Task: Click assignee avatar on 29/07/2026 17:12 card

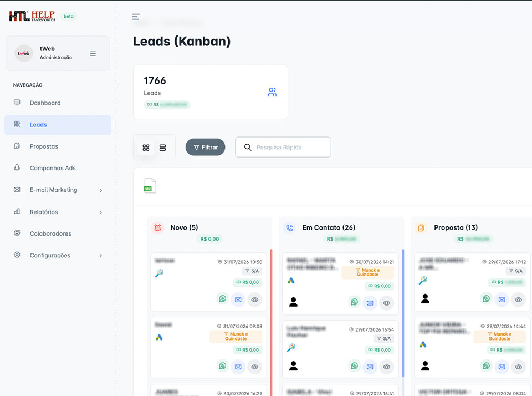Action: click(x=425, y=298)
